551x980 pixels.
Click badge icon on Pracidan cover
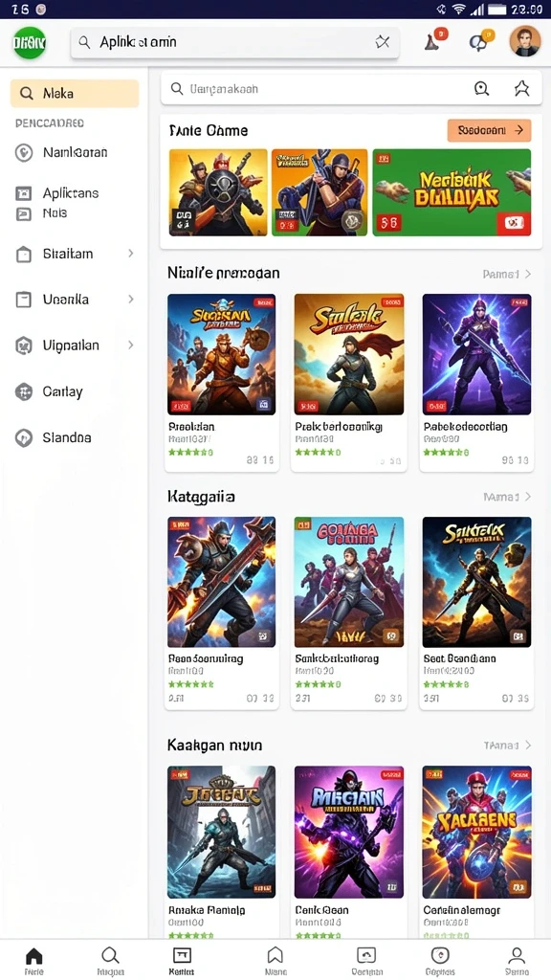click(x=264, y=405)
